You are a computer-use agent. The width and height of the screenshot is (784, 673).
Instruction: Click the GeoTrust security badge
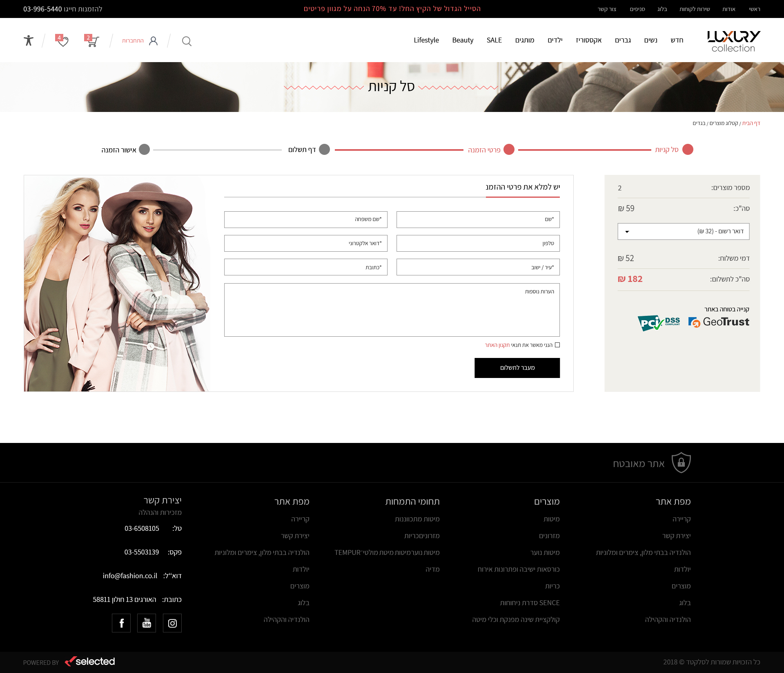(x=719, y=322)
